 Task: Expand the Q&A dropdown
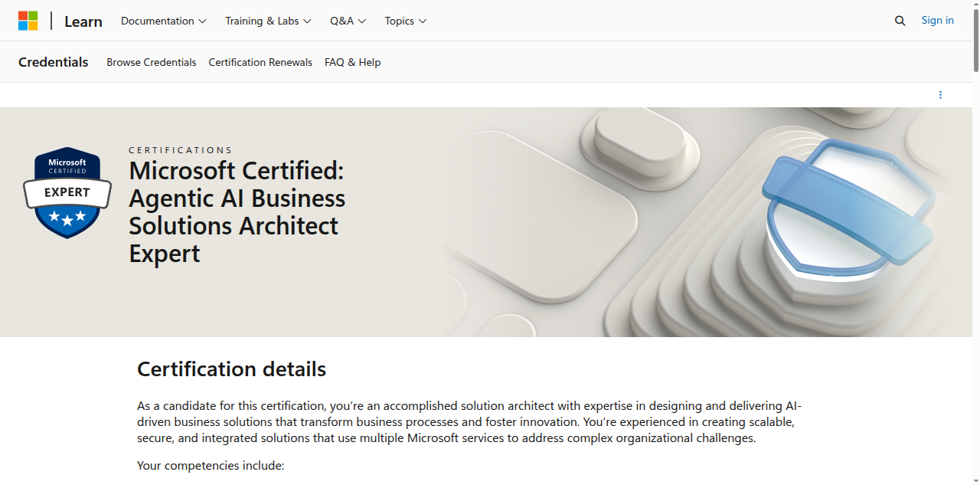click(x=348, y=21)
